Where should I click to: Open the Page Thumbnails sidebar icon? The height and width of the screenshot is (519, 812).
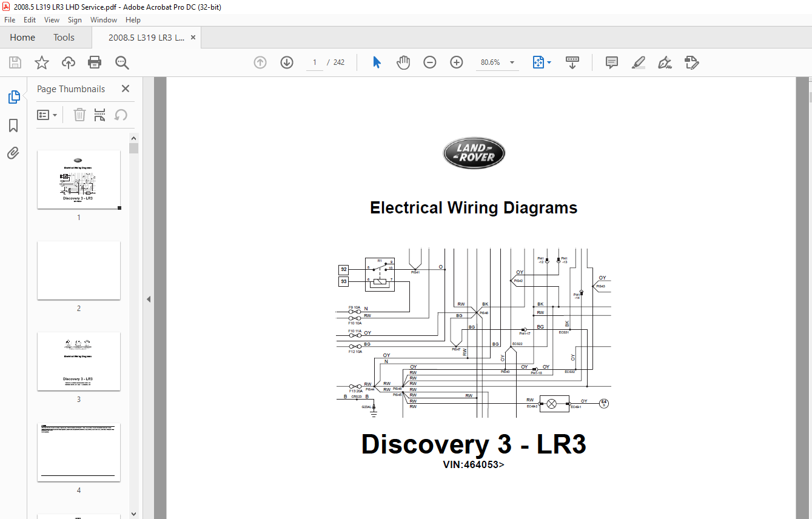tap(13, 97)
